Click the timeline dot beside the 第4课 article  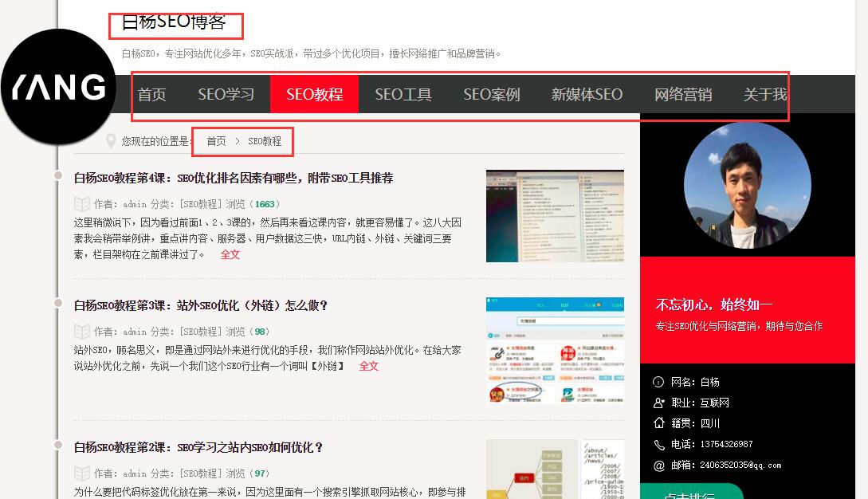[x=58, y=175]
